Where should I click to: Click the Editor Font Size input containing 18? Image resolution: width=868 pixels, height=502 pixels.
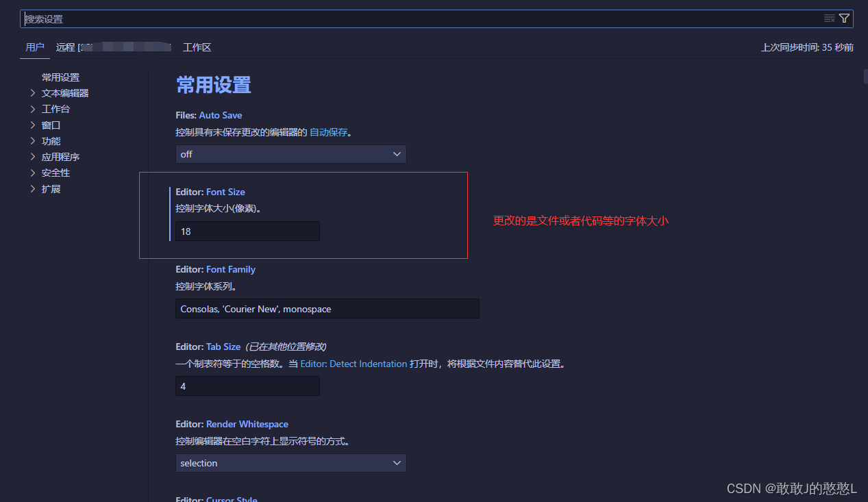click(247, 231)
